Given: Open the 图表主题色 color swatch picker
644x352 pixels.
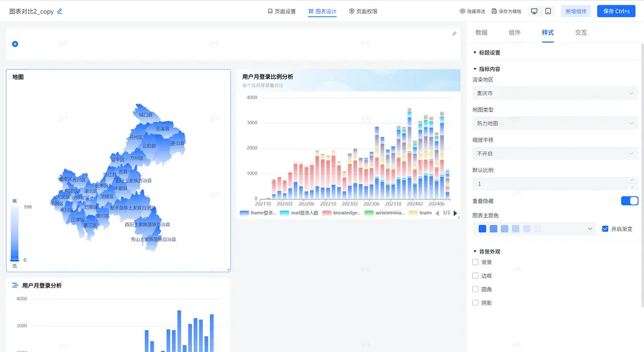Looking at the screenshot, I should pyautogui.click(x=533, y=229).
